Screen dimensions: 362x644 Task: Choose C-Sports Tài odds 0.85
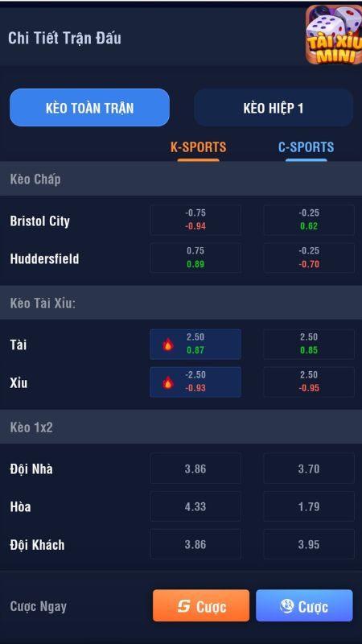[x=309, y=345]
